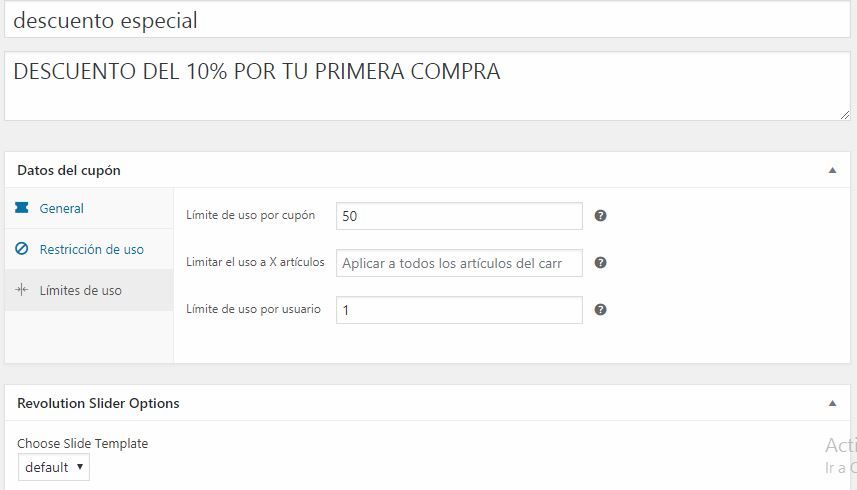Focus the Límite de uso por usuario field

(459, 310)
